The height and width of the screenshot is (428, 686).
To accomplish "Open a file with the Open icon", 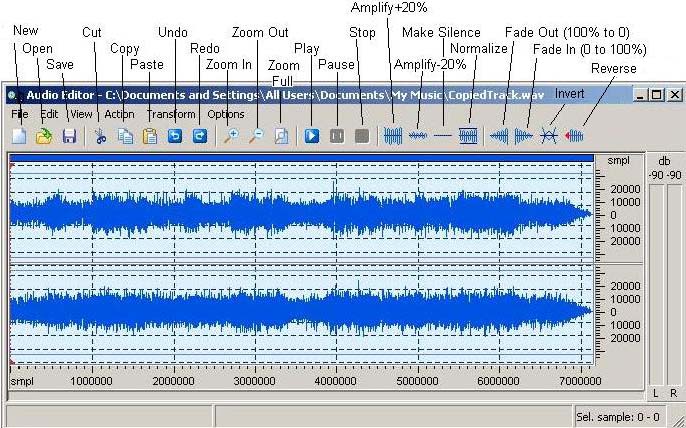I will pos(44,136).
